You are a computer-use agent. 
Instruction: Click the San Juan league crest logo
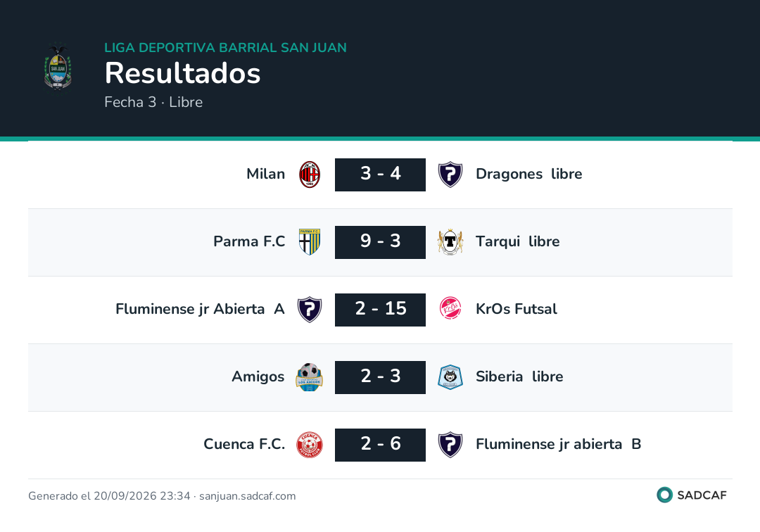tap(58, 68)
